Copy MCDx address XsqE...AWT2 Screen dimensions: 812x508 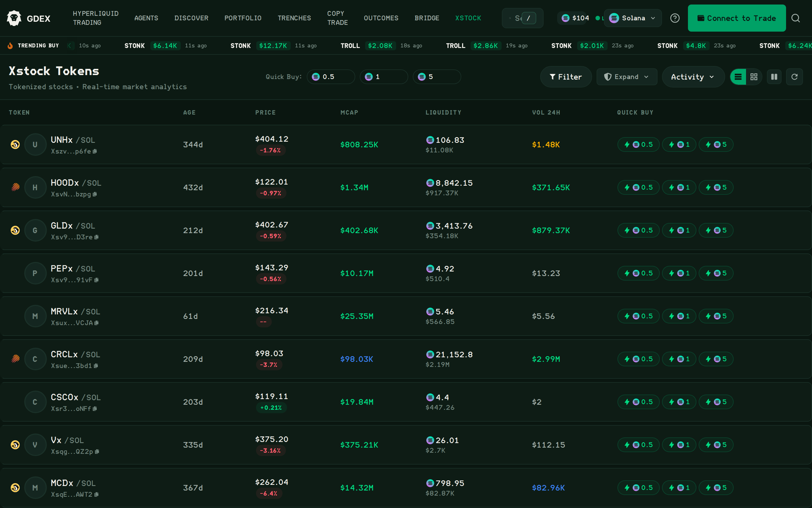pyautogui.click(x=97, y=494)
